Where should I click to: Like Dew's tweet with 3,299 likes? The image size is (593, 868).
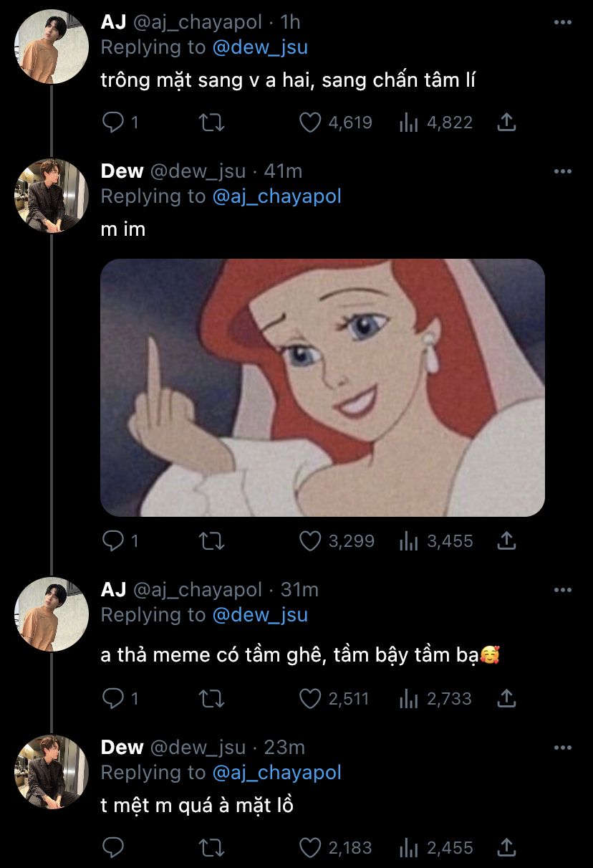(x=309, y=541)
